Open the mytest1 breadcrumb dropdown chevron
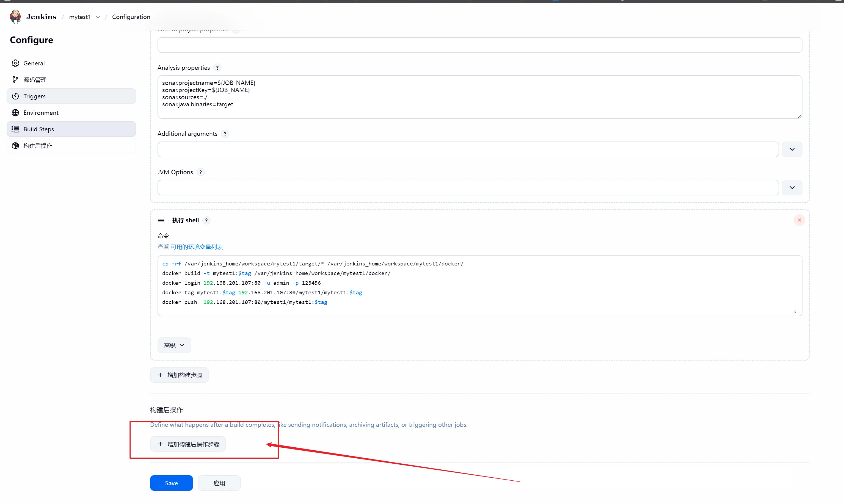This screenshot has width=844, height=504. 98,17
